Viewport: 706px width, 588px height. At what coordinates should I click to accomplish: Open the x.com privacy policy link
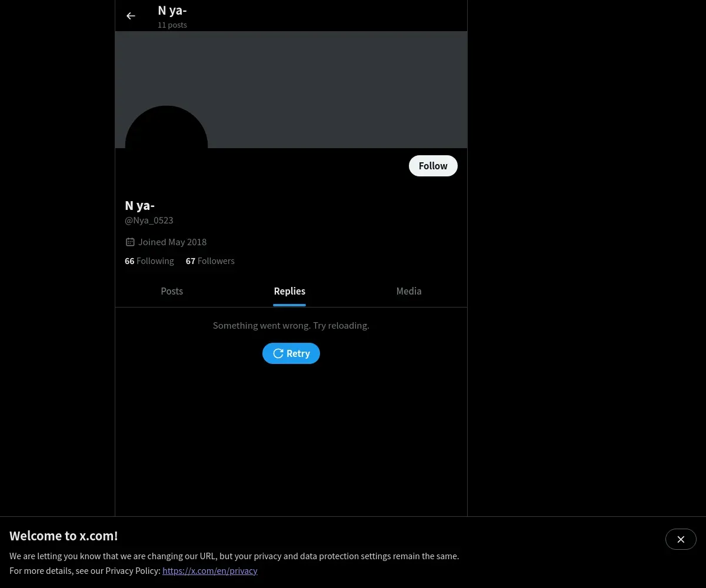(210, 570)
